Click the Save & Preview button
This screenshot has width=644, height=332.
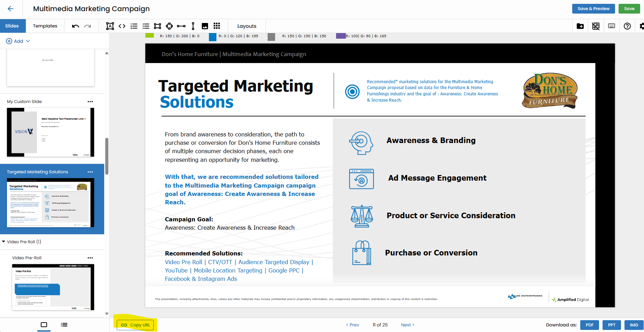593,9
